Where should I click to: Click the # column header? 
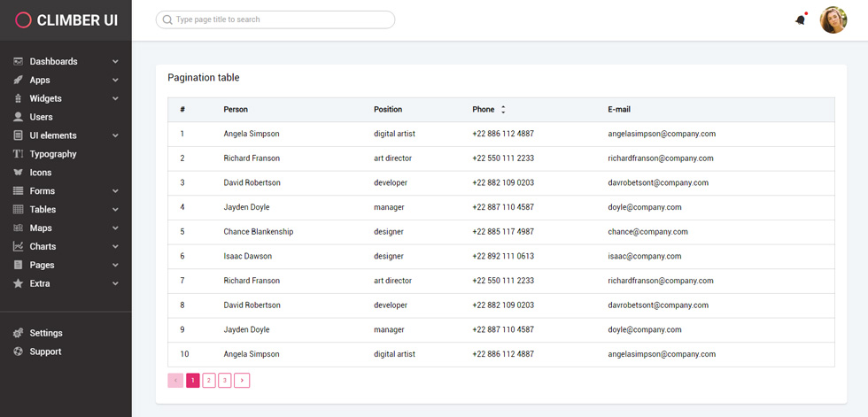coord(182,110)
